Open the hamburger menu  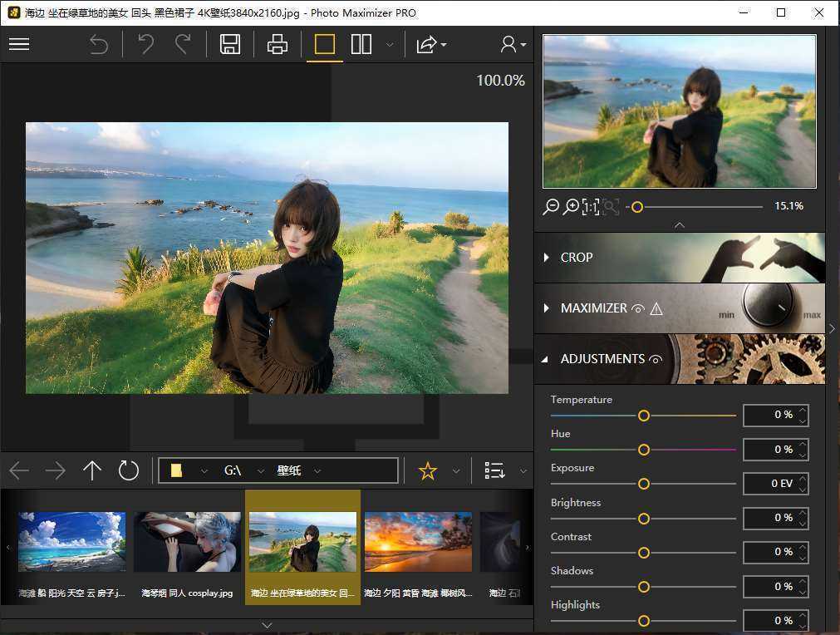point(18,44)
